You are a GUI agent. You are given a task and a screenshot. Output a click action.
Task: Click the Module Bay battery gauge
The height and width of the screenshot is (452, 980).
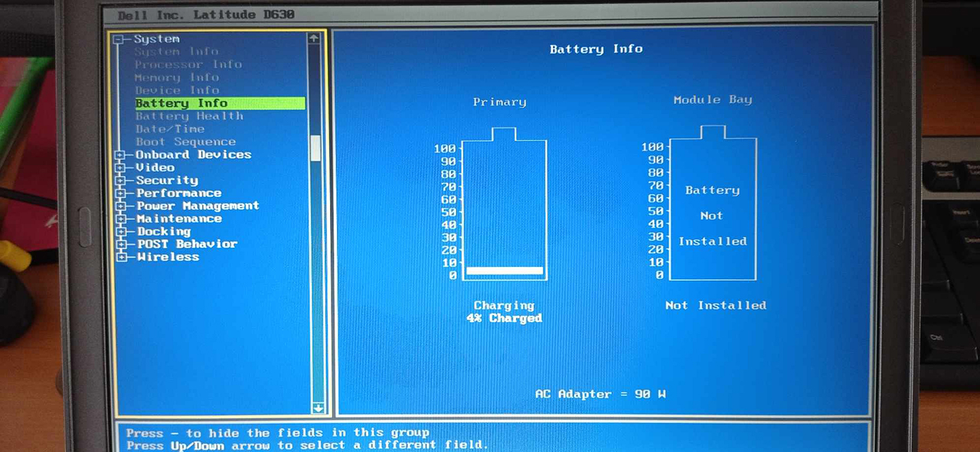713,203
